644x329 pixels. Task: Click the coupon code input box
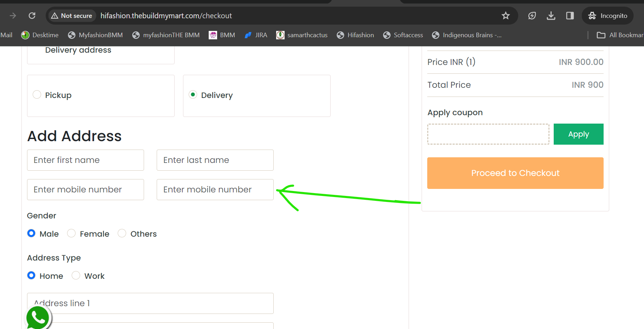click(x=488, y=134)
